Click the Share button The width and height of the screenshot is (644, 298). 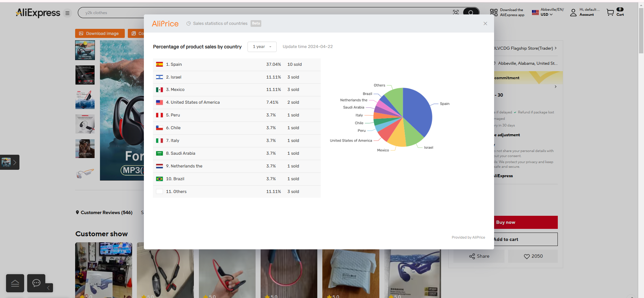pos(479,256)
